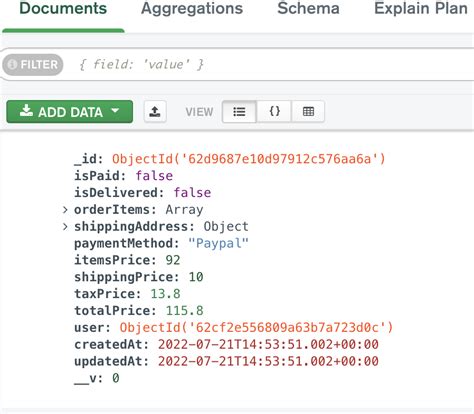Click the info icon inside FILTER badge
This screenshot has height=414, width=474.
coord(12,64)
